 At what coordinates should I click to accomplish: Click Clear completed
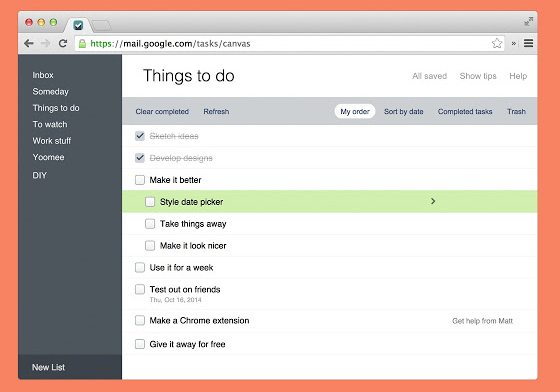pos(162,111)
